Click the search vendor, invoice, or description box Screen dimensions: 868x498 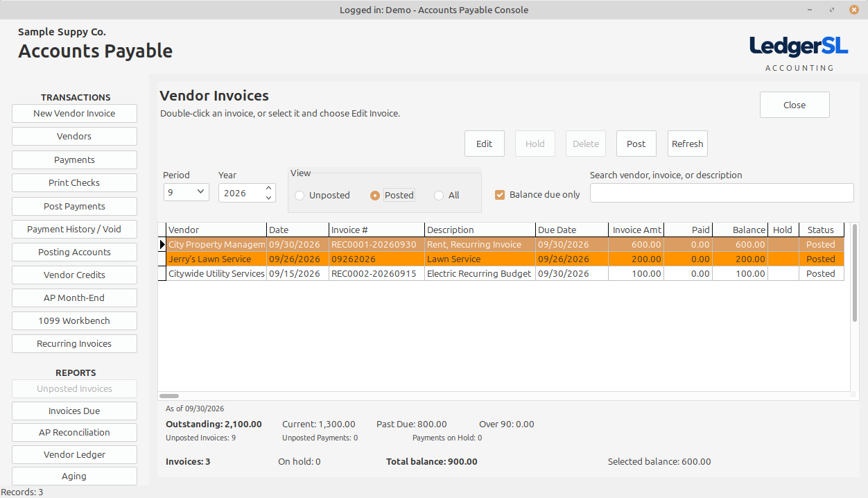point(722,193)
